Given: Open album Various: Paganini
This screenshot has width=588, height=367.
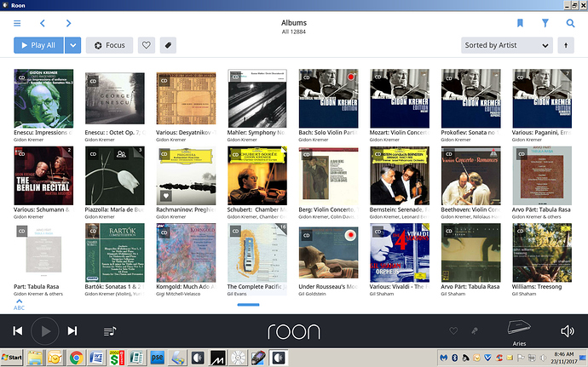Looking at the screenshot, I should (542, 99).
